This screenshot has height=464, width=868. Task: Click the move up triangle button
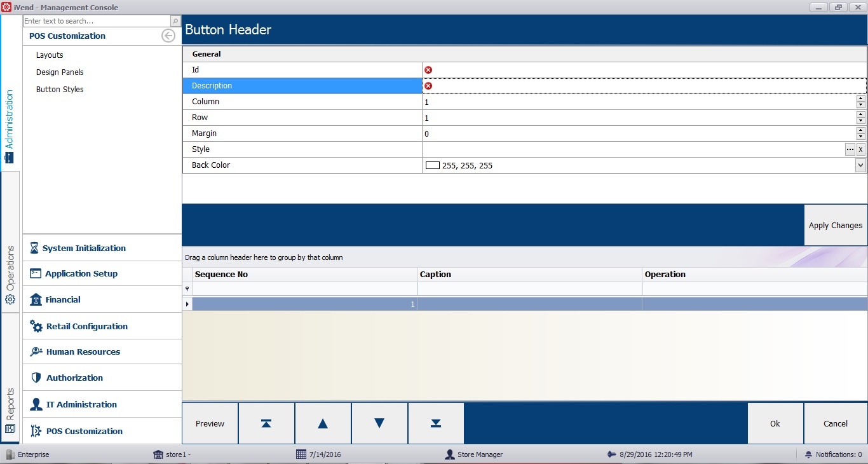pyautogui.click(x=323, y=423)
